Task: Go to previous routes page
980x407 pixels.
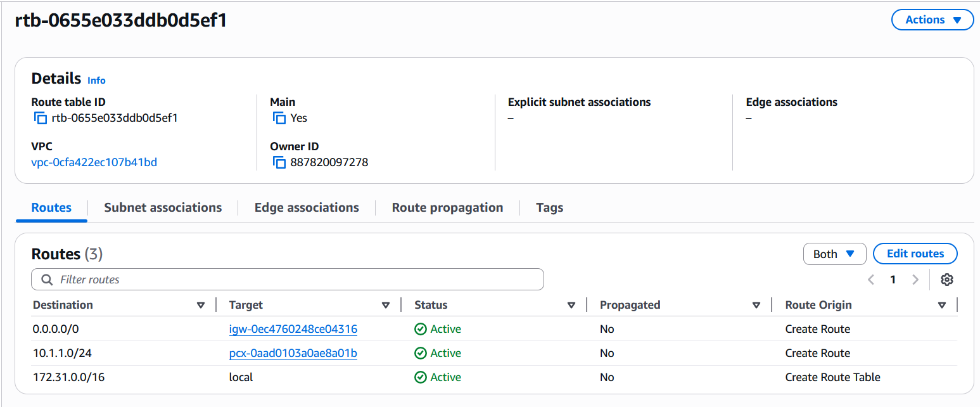Action: pos(871,280)
